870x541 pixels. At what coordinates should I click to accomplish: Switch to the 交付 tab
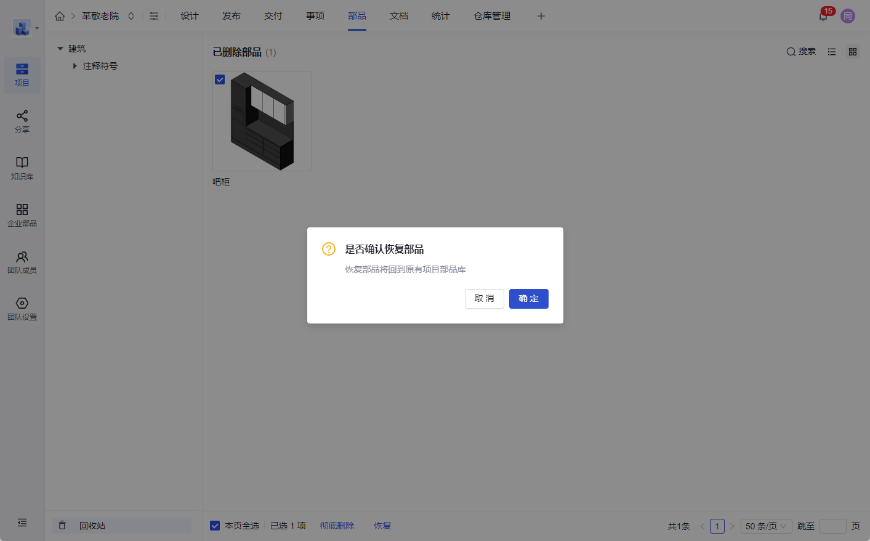273,16
